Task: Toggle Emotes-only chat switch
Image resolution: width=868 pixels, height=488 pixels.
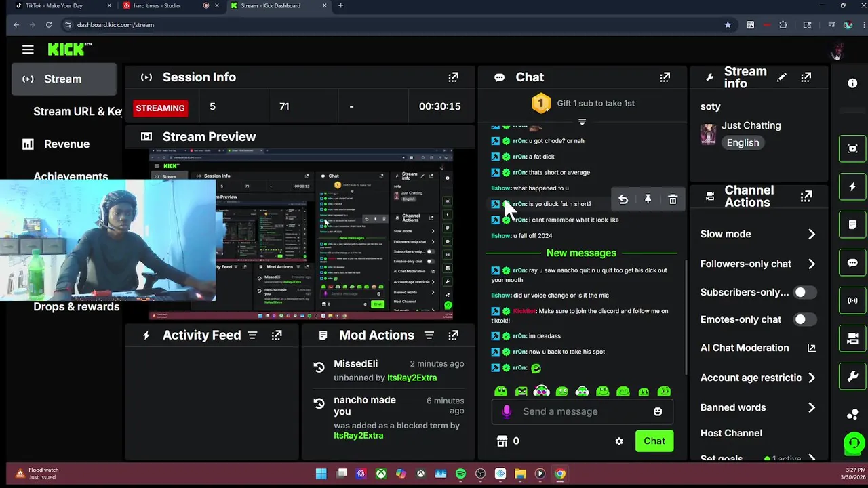Action: (804, 319)
